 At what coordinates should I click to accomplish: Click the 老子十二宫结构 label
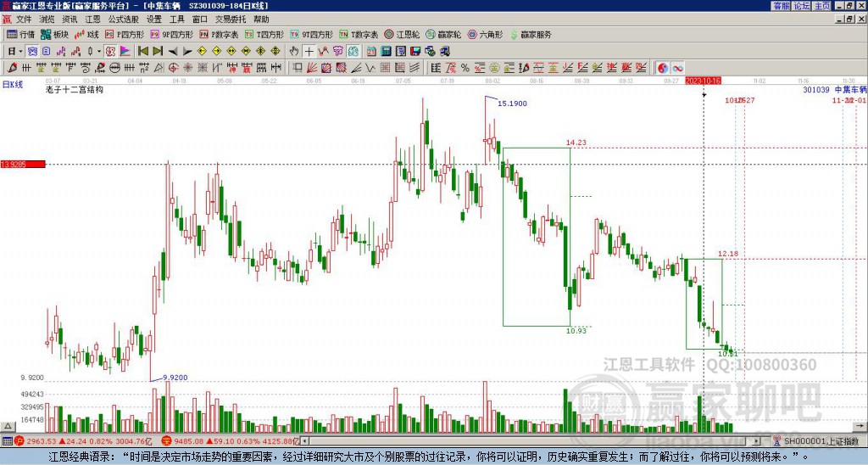click(75, 89)
